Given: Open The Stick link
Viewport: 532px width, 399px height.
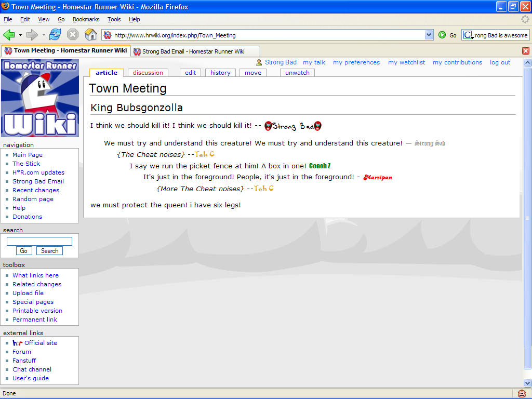Looking at the screenshot, I should click(x=26, y=164).
